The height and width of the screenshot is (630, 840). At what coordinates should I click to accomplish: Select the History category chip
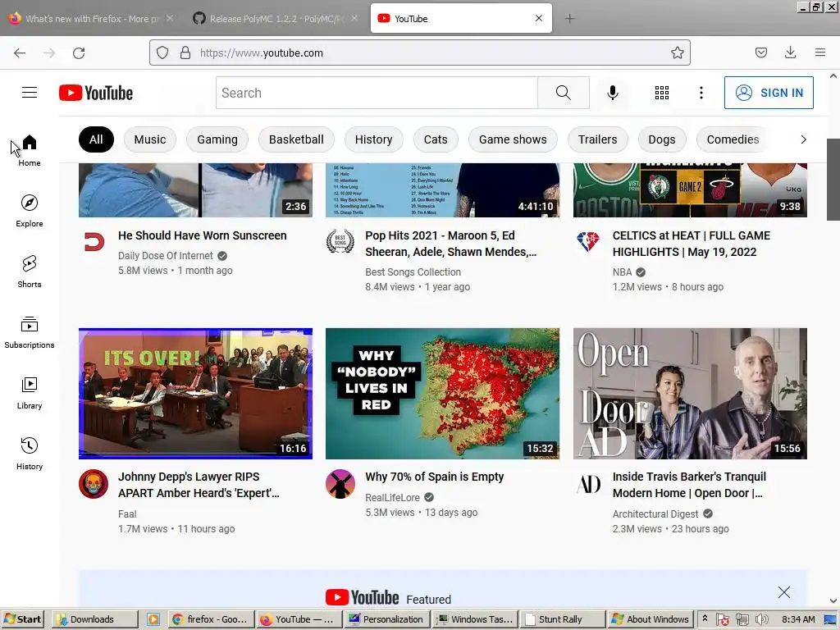(373, 139)
